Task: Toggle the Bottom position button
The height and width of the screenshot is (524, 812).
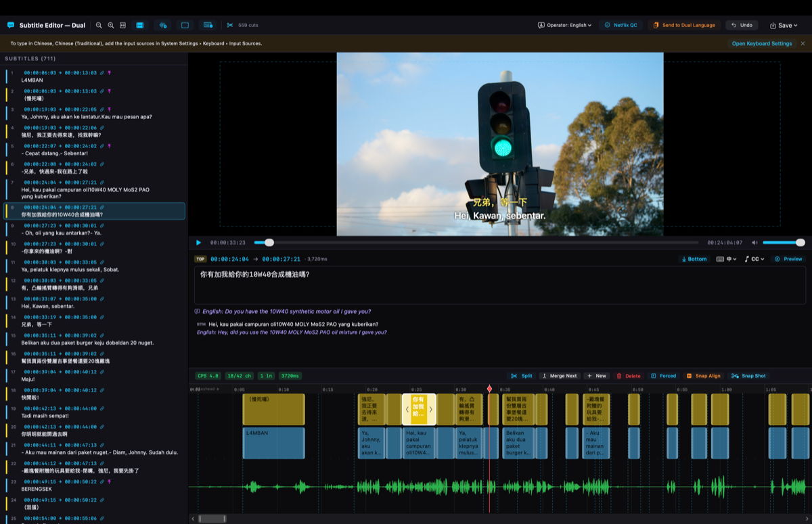Action: coord(694,259)
